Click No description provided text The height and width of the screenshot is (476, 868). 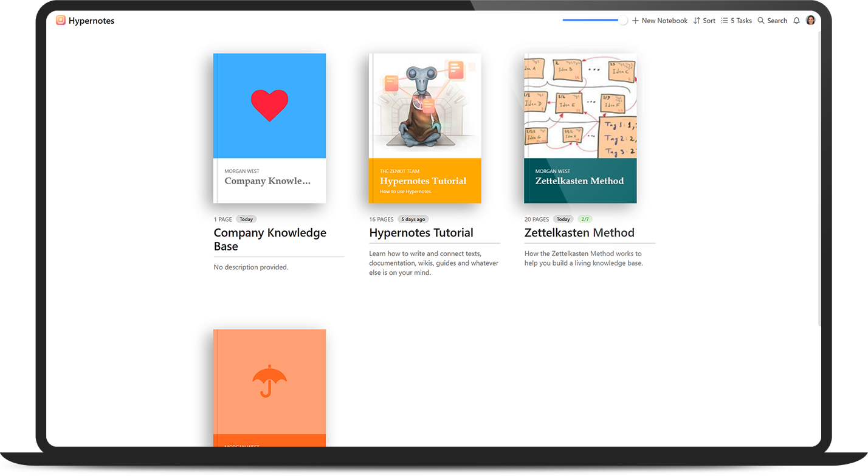(251, 267)
